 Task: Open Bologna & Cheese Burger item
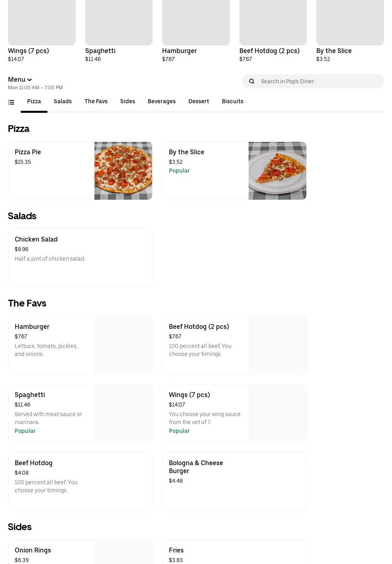pyautogui.click(x=234, y=481)
